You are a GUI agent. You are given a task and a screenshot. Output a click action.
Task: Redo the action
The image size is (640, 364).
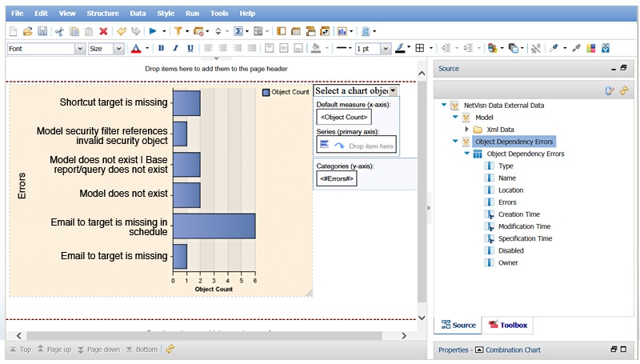click(135, 31)
